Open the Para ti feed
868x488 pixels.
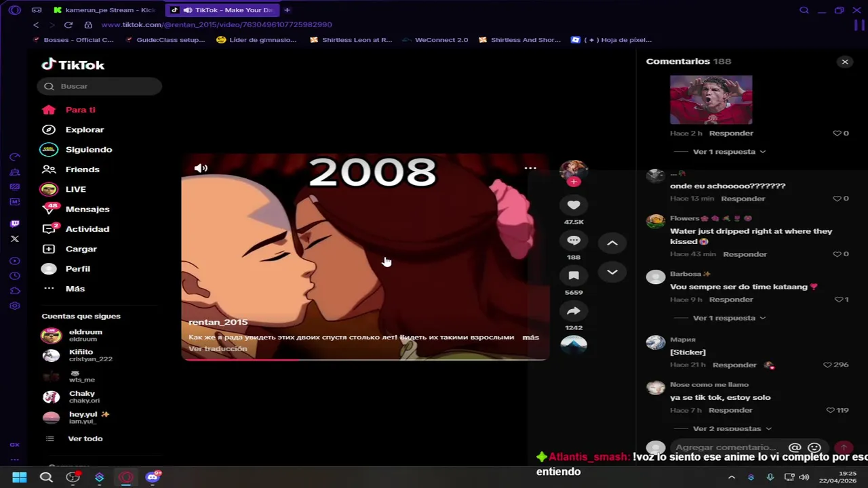coord(80,110)
